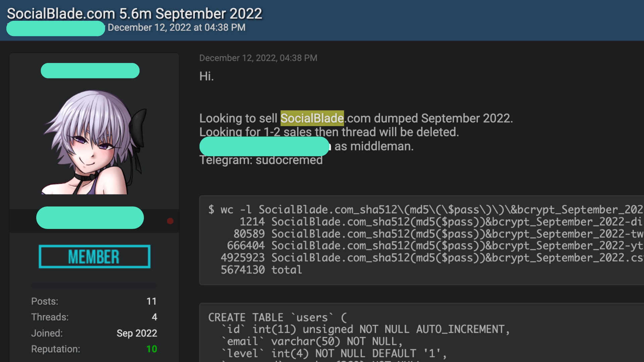Image resolution: width=644 pixels, height=362 pixels.
Task: Click the Posts count 11
Action: tap(151, 301)
